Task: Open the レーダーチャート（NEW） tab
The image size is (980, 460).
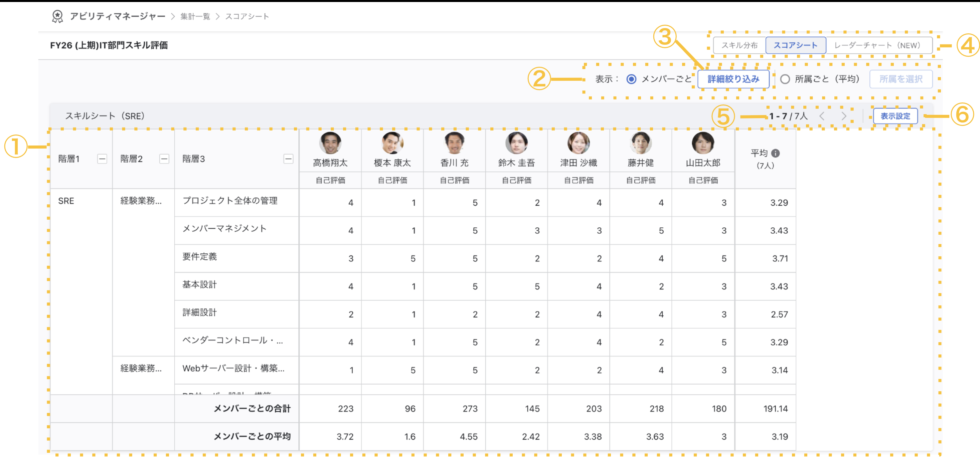Action: click(879, 45)
